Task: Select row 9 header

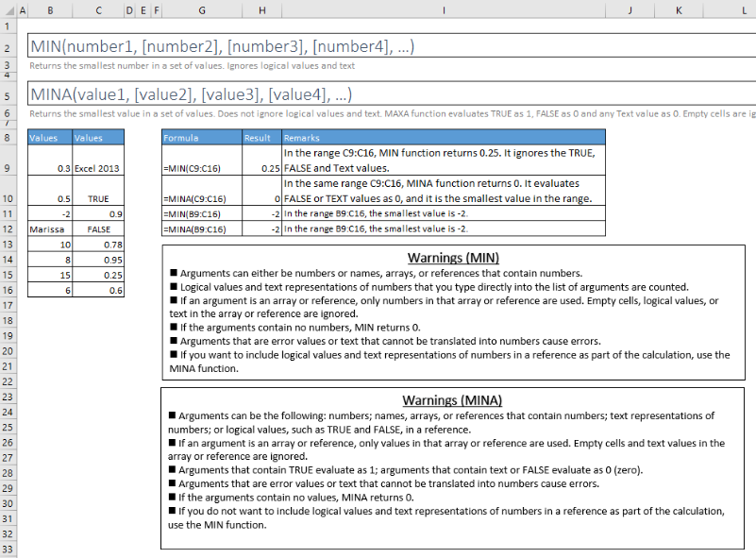Action: (8, 161)
